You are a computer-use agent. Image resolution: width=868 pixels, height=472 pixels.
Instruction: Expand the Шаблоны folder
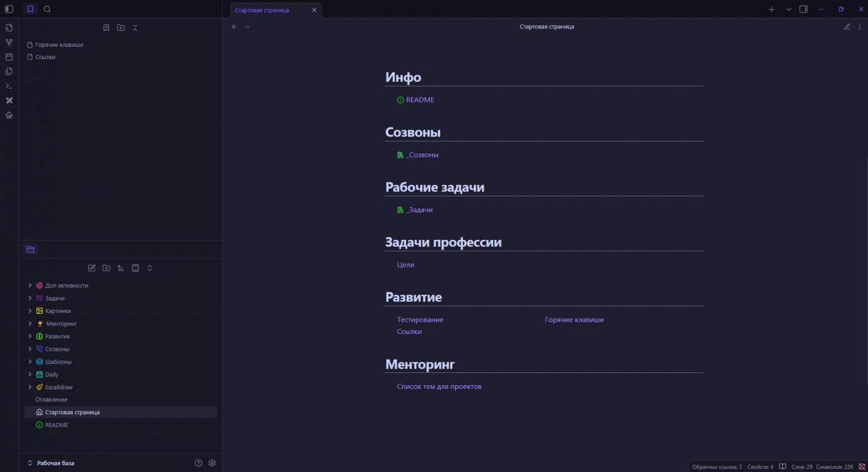point(30,362)
